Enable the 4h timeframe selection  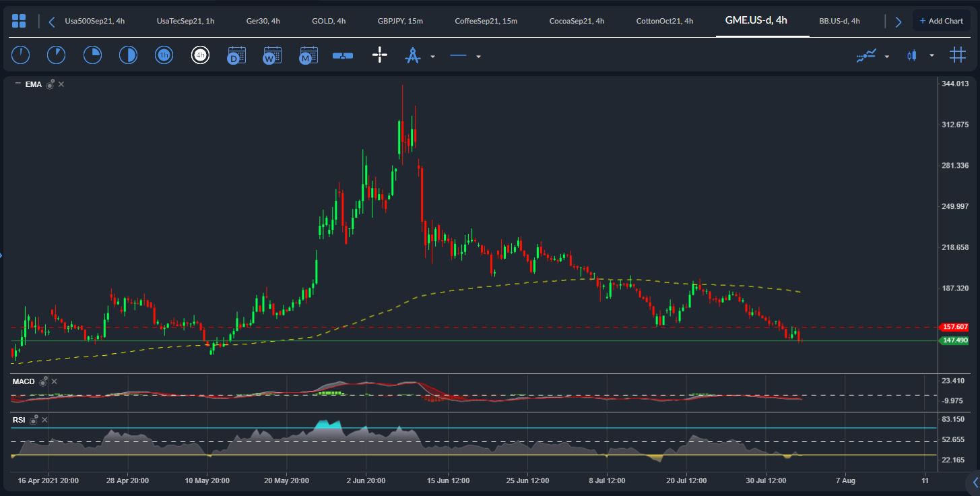click(x=200, y=56)
